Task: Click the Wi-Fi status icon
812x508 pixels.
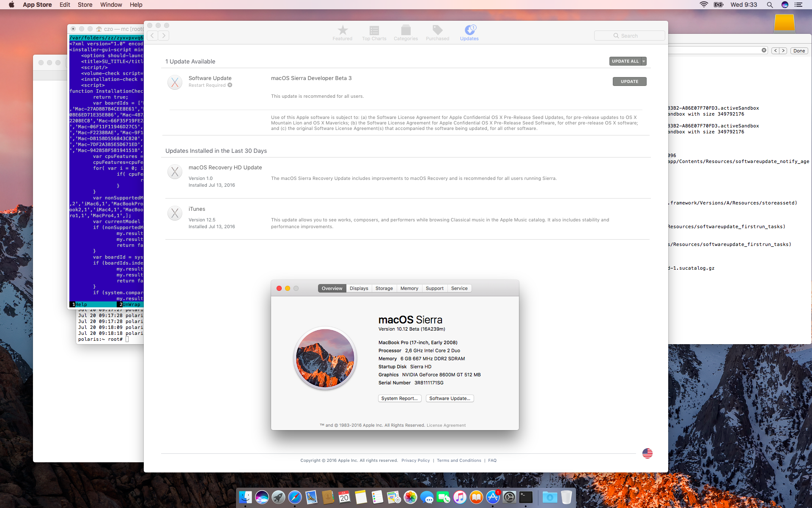Action: [704, 5]
